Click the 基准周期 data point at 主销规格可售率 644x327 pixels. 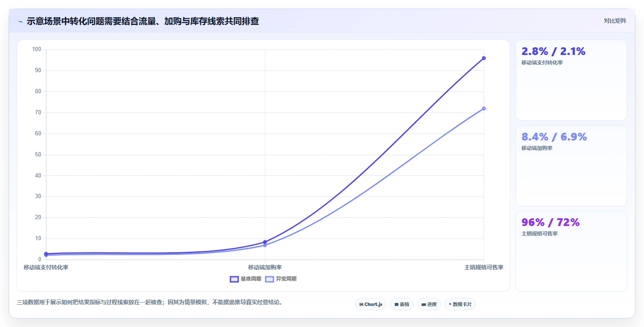[484, 58]
